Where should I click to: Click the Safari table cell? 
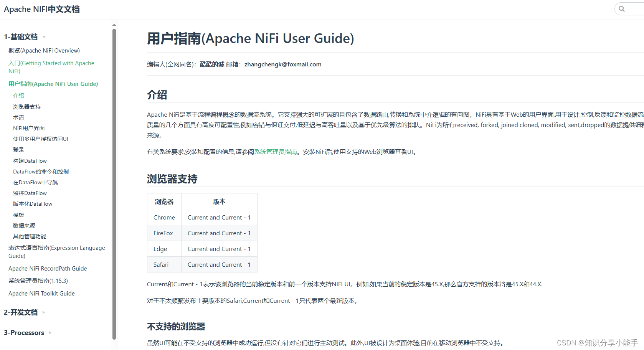(164, 265)
